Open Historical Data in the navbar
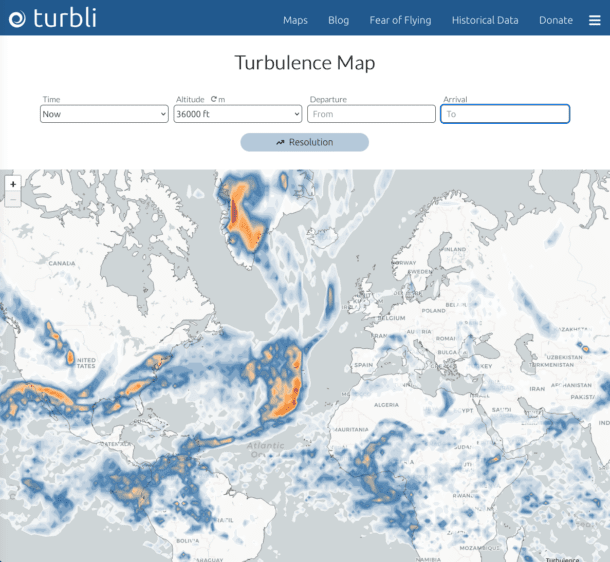 (x=485, y=20)
